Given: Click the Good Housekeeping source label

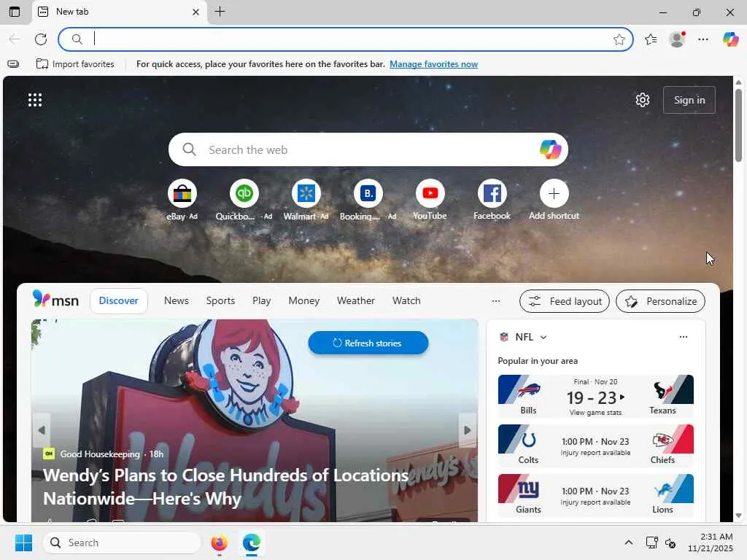Looking at the screenshot, I should click(99, 454).
